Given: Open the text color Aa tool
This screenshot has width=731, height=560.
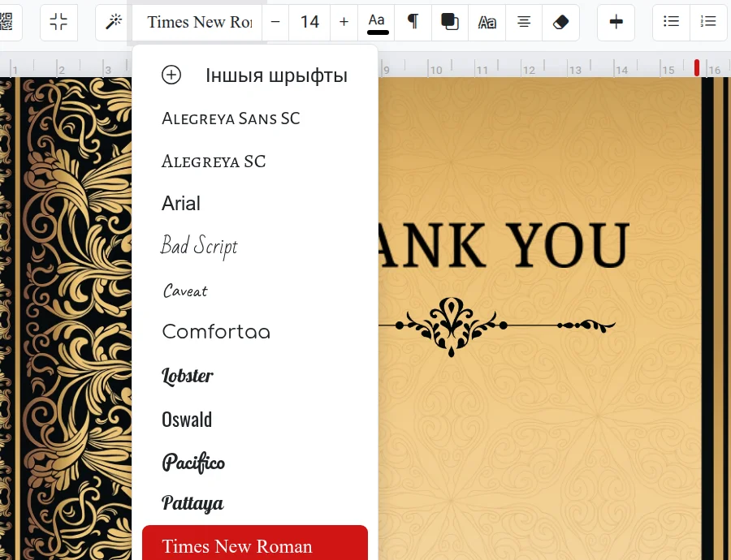Looking at the screenshot, I should (x=376, y=22).
